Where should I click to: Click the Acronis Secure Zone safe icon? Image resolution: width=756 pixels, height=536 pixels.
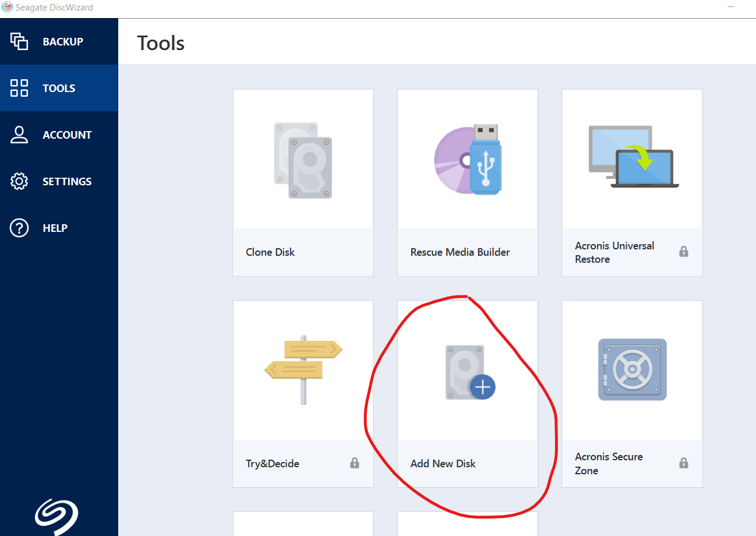[x=633, y=369]
